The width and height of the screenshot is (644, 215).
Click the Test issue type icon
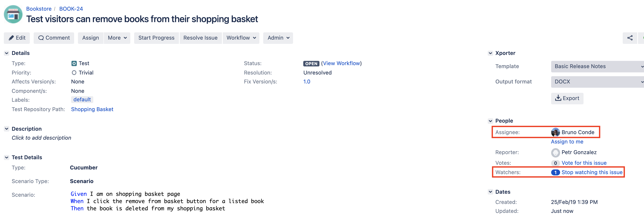74,63
